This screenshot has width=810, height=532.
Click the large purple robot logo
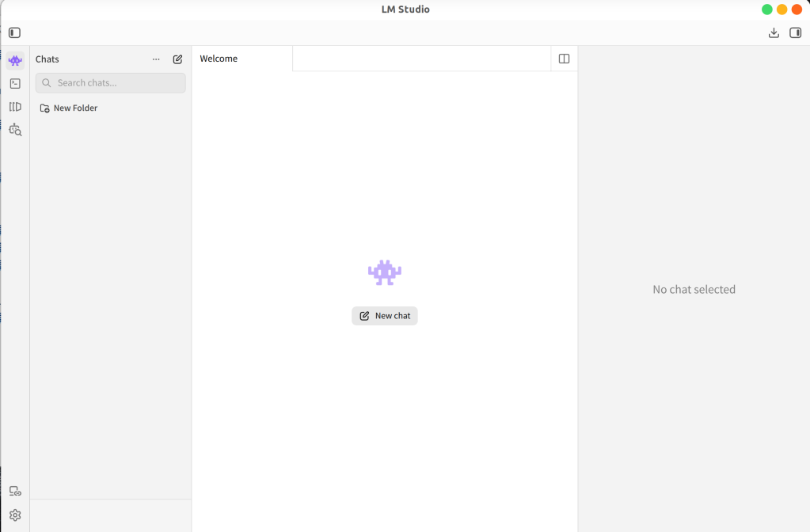click(x=385, y=272)
